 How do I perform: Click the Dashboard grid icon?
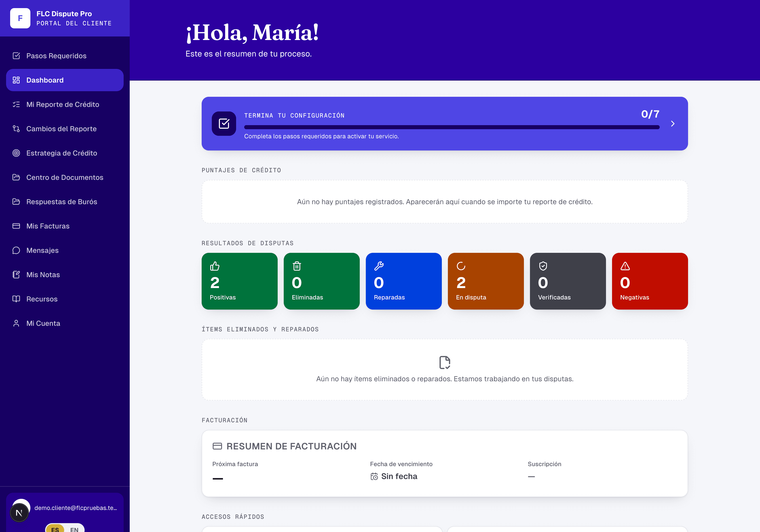[x=16, y=80]
